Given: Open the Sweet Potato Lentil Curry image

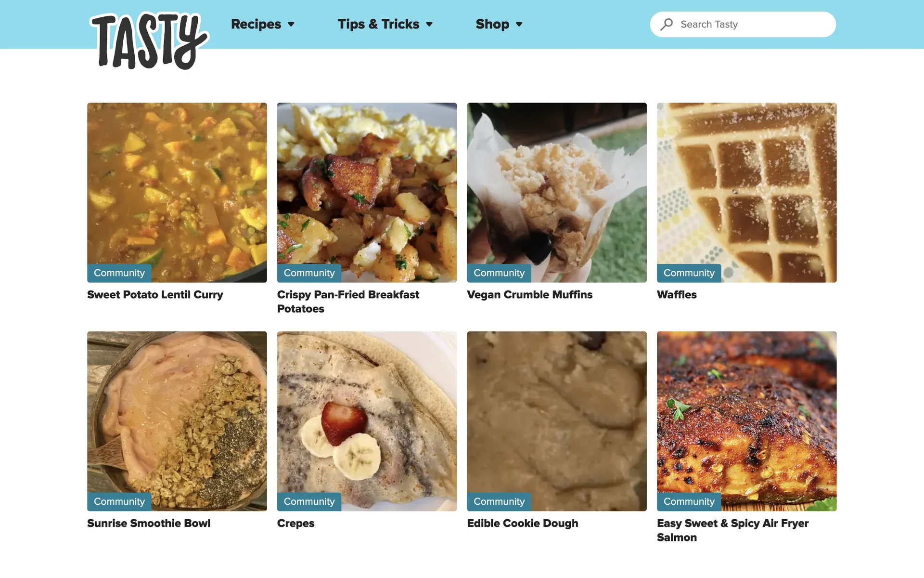Looking at the screenshot, I should (x=177, y=192).
